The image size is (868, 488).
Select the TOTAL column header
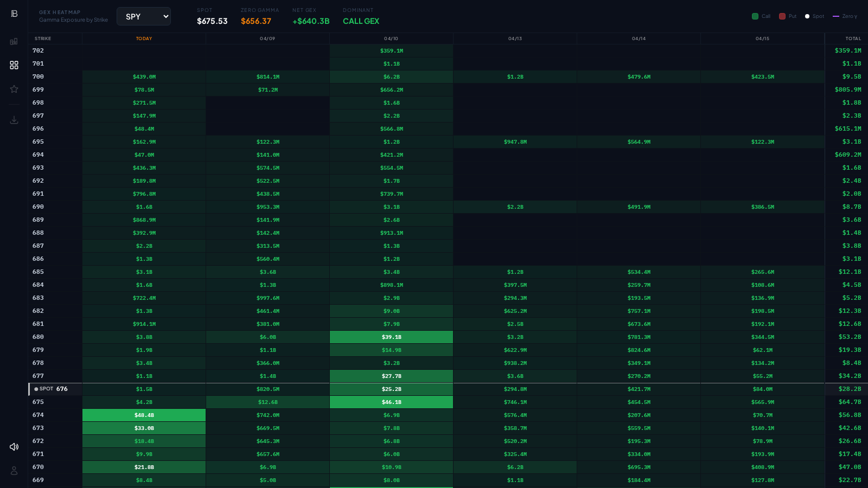click(x=853, y=38)
